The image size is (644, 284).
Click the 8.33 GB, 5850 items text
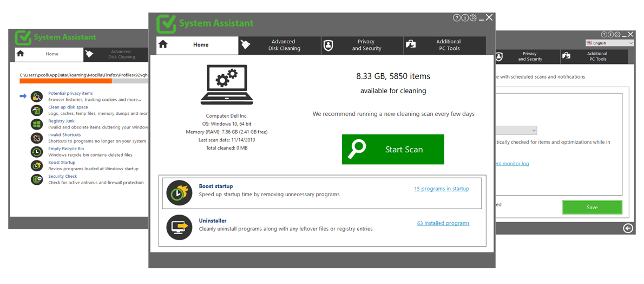tap(393, 76)
